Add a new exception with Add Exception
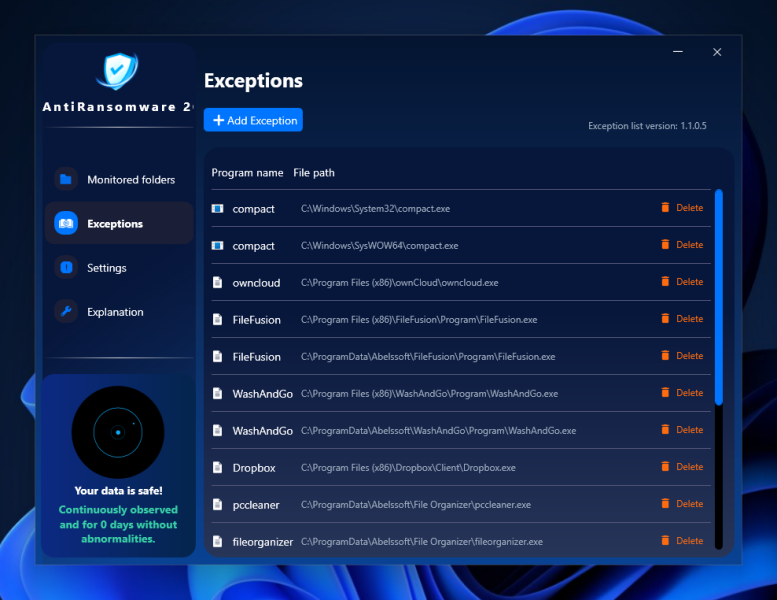The image size is (777, 600). [253, 120]
